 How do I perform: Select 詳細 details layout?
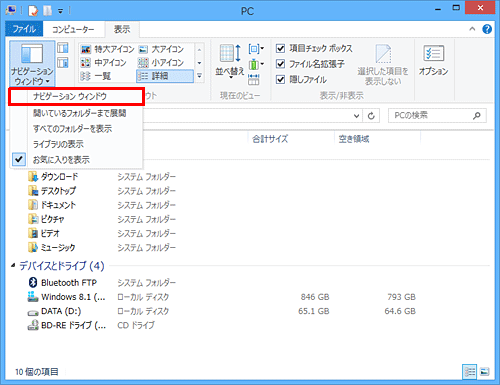(165, 76)
